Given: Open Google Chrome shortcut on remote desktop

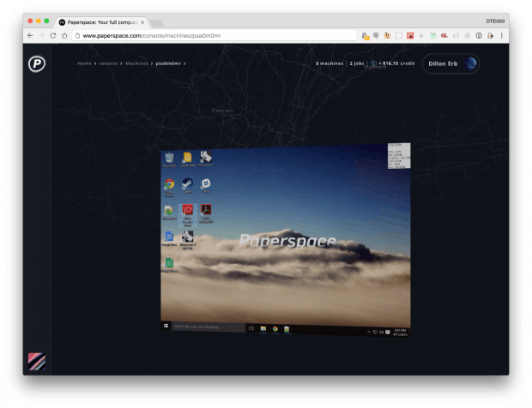Looking at the screenshot, I should (x=169, y=188).
